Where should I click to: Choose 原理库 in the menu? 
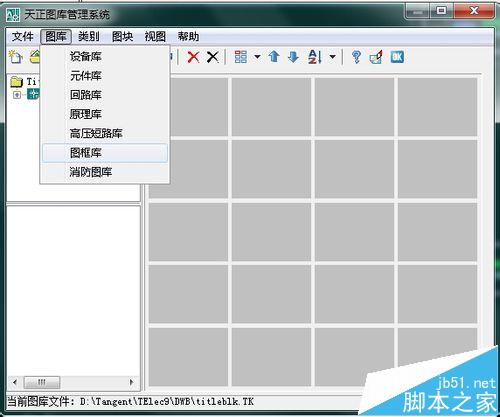coord(105,114)
